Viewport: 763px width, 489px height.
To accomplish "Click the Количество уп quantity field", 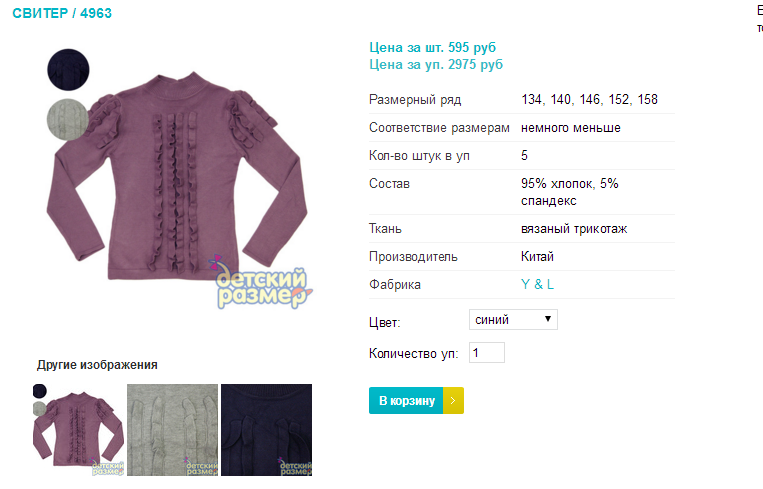I will [x=487, y=353].
